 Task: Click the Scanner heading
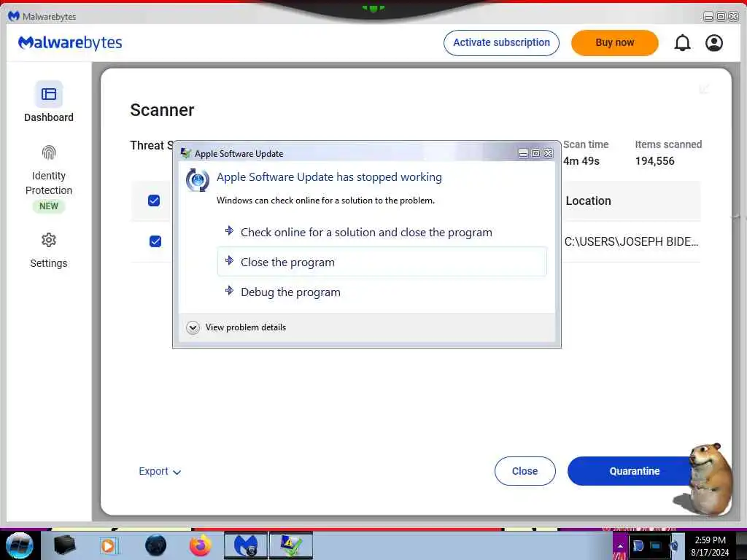(162, 110)
